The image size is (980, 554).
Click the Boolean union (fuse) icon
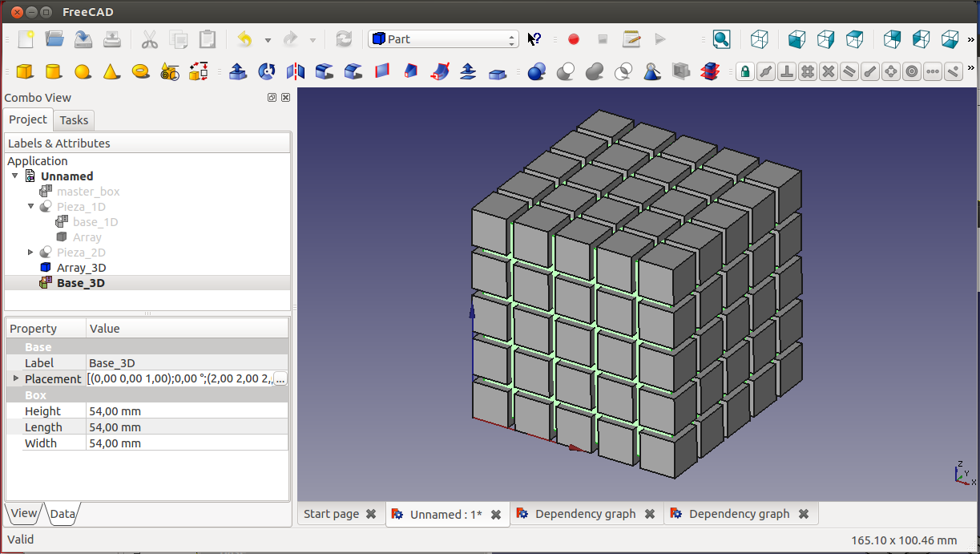[594, 71]
